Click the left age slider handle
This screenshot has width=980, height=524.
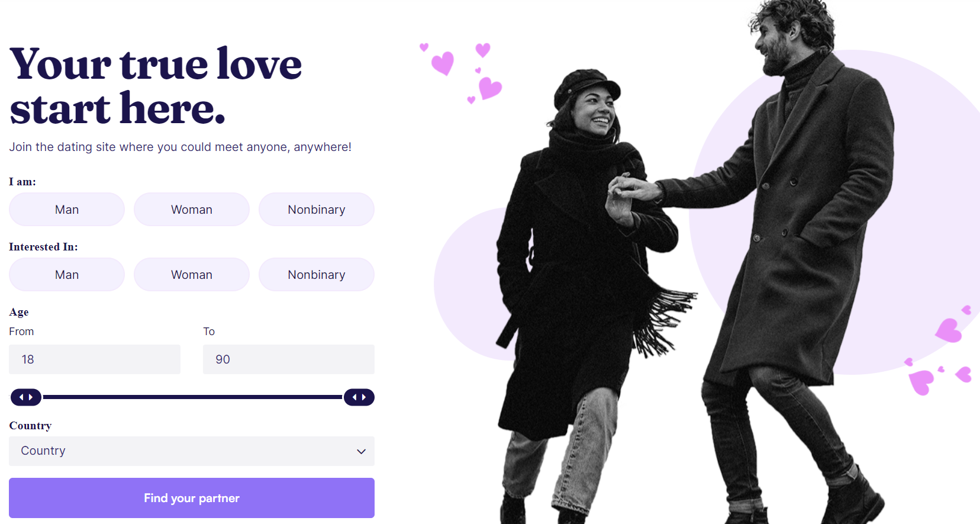[x=26, y=397]
